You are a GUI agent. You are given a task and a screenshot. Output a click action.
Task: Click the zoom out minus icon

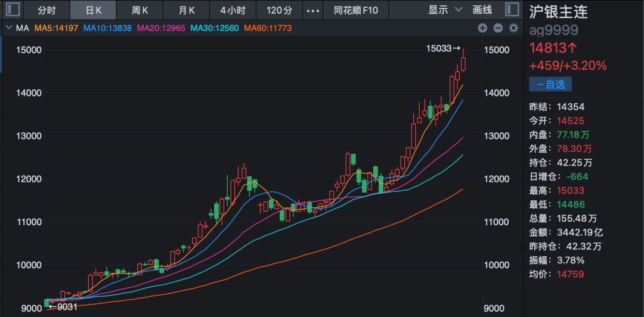[x=497, y=28]
